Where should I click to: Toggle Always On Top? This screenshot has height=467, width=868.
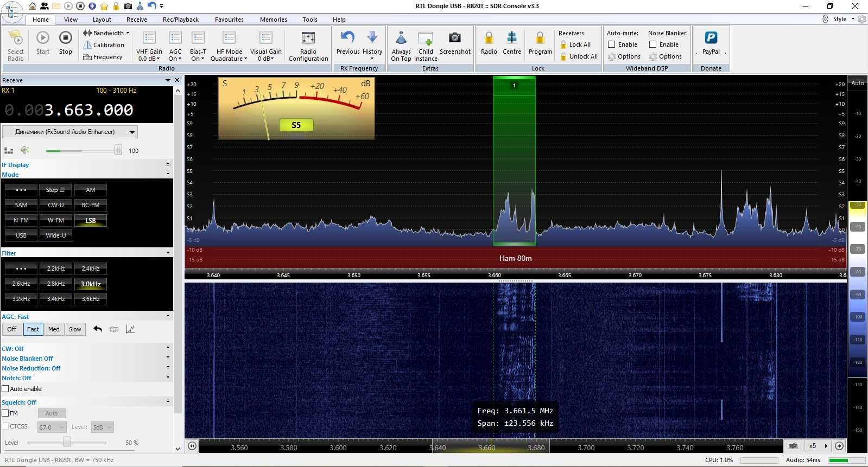(x=401, y=46)
